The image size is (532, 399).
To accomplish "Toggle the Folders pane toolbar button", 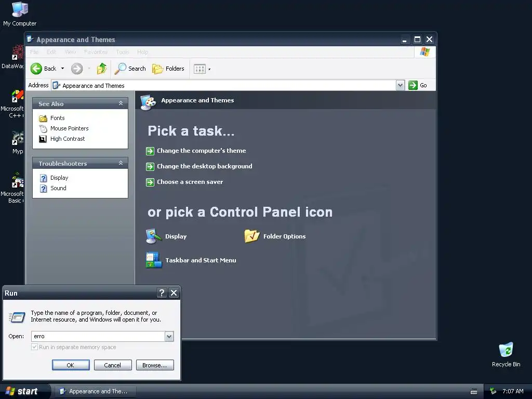I will click(x=168, y=69).
